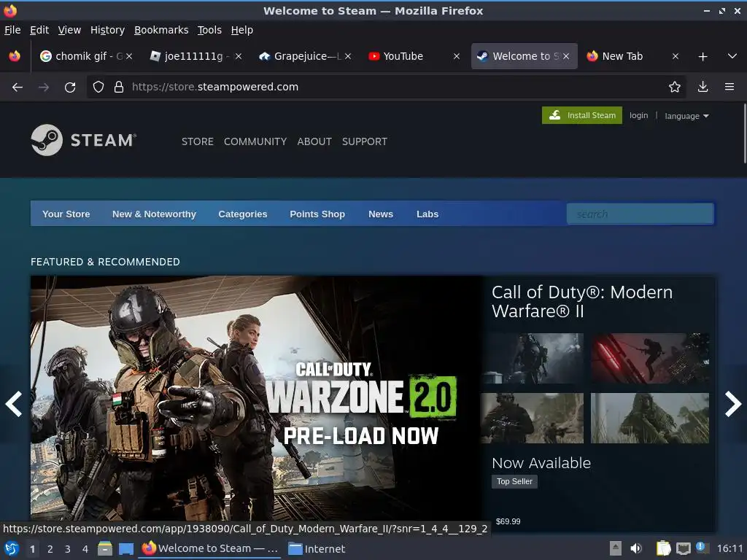The width and height of the screenshot is (747, 560).
Task: Open the Points Shop link
Action: tap(317, 214)
